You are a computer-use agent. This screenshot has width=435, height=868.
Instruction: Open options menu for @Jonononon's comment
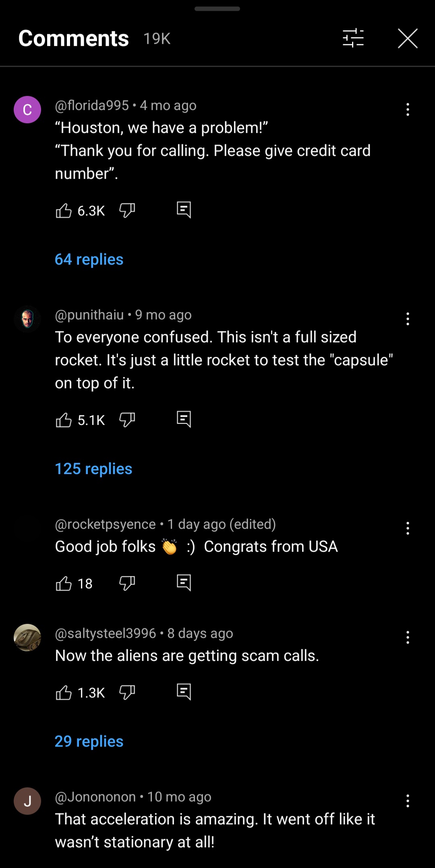pos(408,801)
